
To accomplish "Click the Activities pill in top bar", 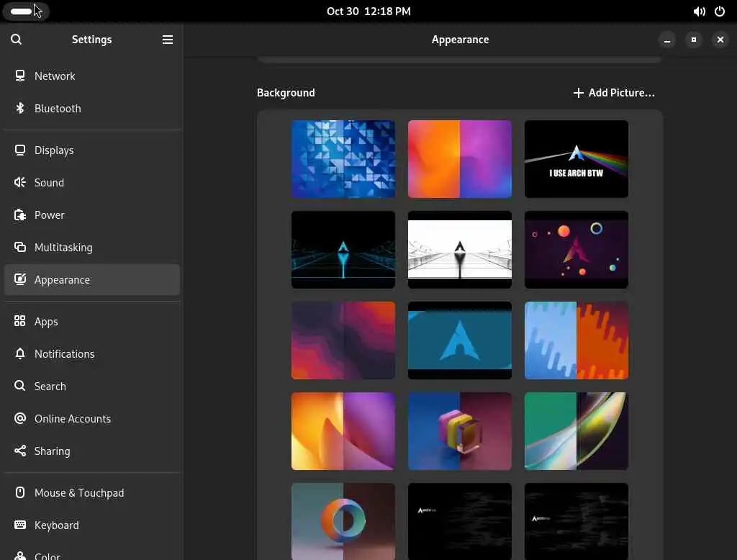I will click(25, 12).
